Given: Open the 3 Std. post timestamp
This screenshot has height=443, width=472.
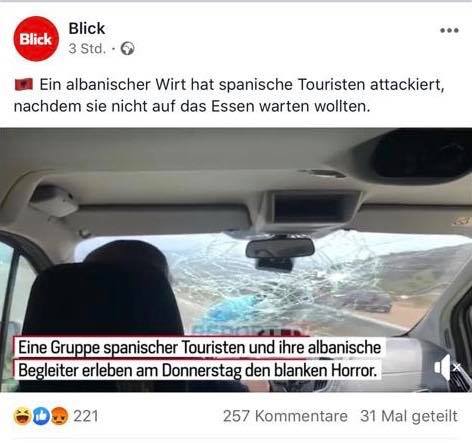Looking at the screenshot, I should [87, 49].
